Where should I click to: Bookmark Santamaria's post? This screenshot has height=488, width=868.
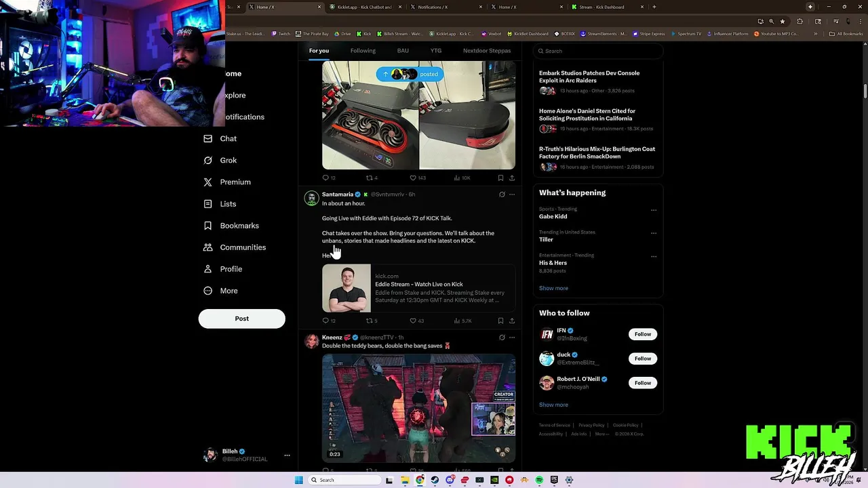(500, 321)
